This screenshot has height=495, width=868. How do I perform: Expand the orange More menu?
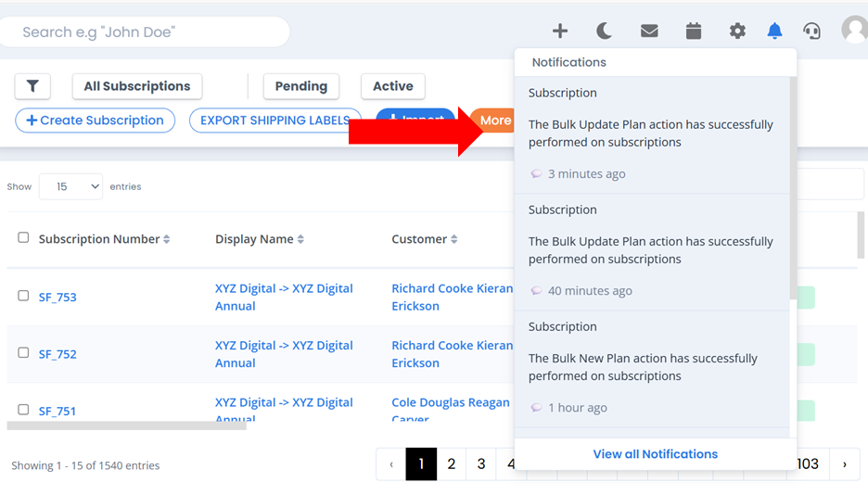click(492, 120)
